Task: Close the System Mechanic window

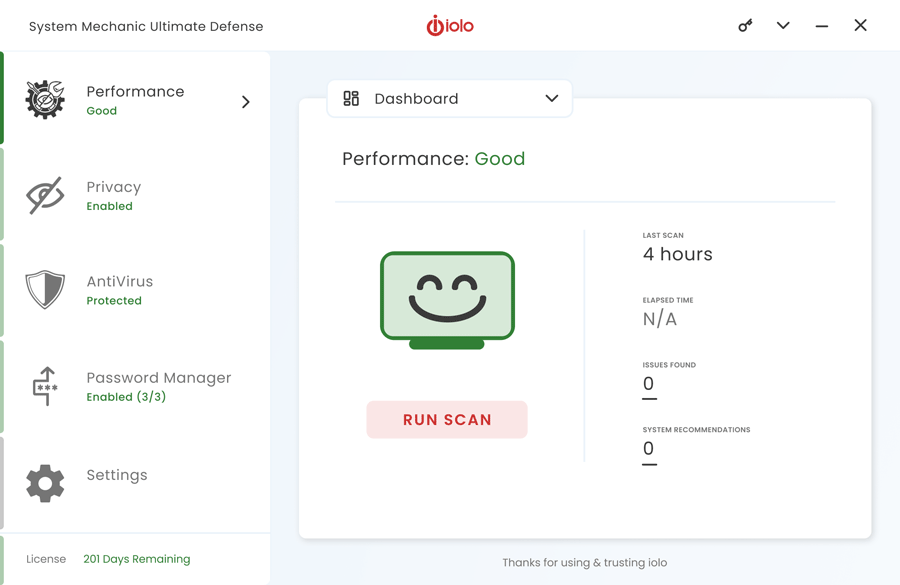Action: (860, 25)
